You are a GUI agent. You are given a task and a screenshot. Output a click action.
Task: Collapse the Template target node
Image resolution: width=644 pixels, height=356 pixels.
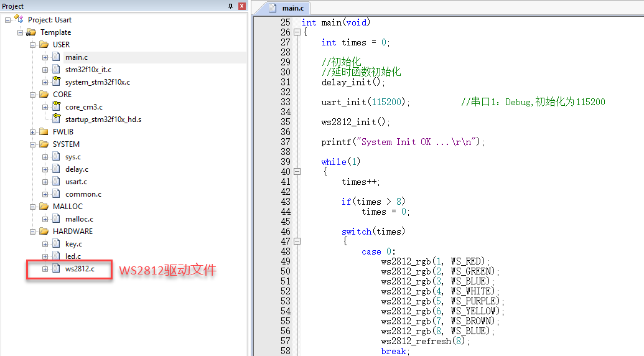click(x=20, y=32)
